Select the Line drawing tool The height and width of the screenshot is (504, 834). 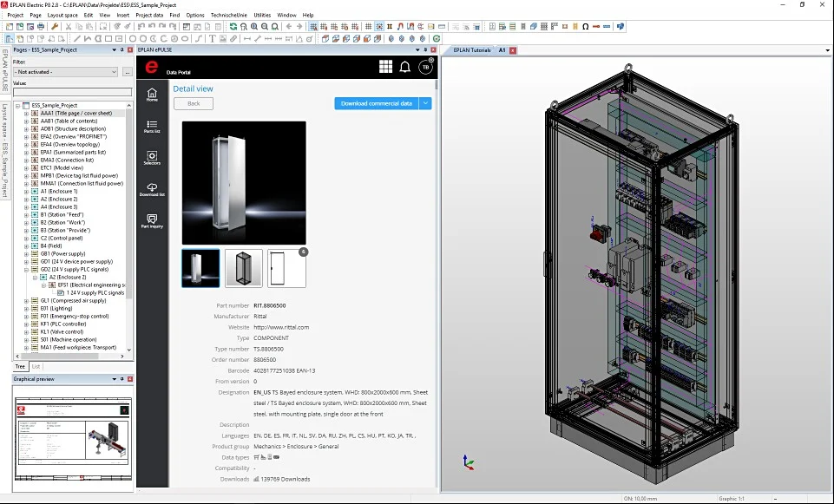pyautogui.click(x=77, y=39)
